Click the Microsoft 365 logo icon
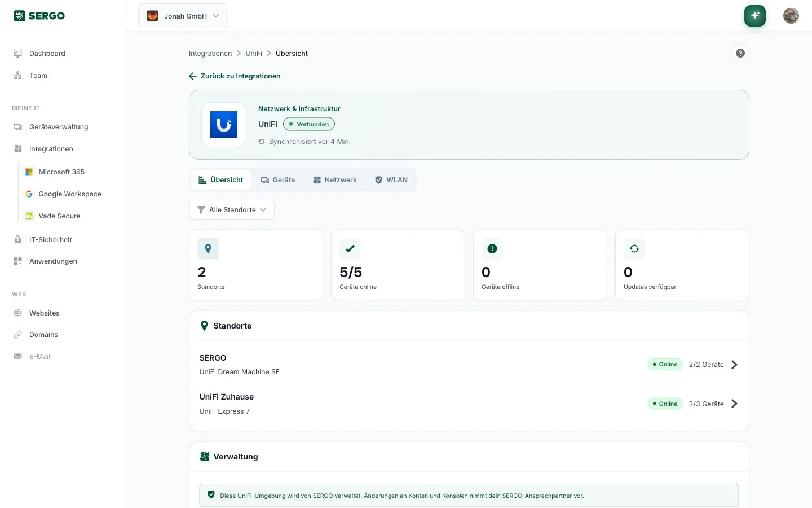Viewport: 812px width, 508px height. coord(29,172)
